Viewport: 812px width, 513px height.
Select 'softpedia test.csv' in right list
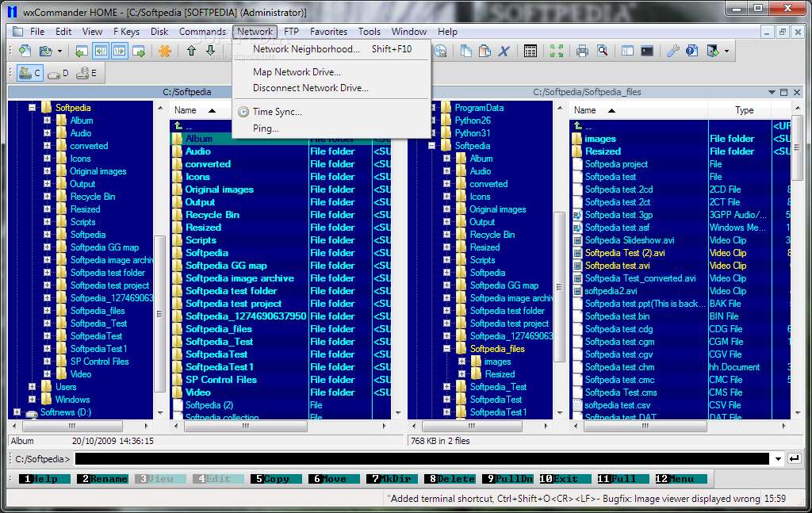coord(617,405)
